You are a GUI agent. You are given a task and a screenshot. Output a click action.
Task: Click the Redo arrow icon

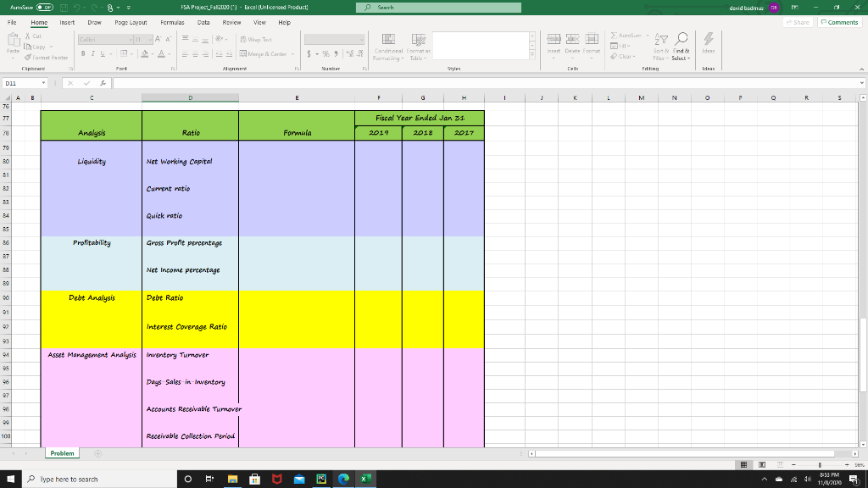(92, 7)
